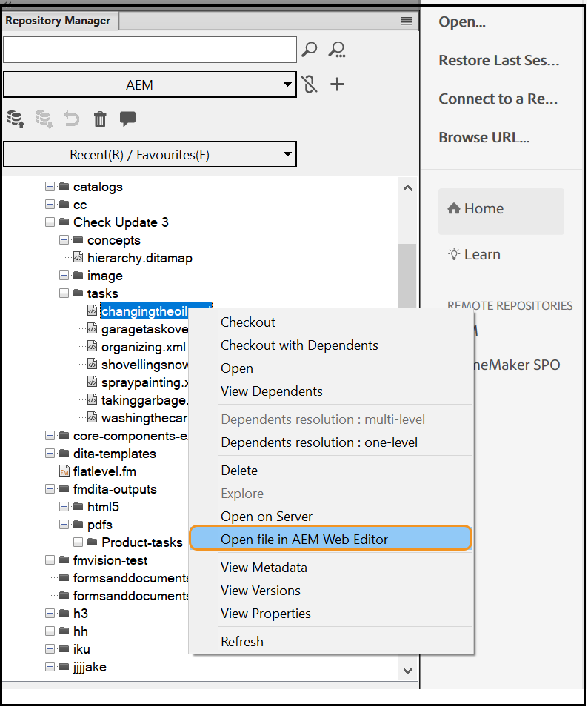The width and height of the screenshot is (588, 707).
Task: Click the search magnifier icon
Action: 310,50
